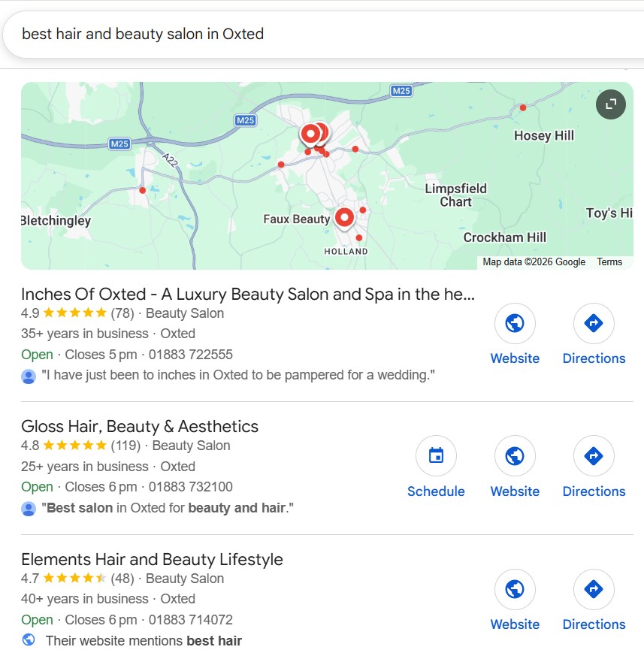644x665 pixels.
Task: Click Inches Of Oxted reviewer avatar icon
Action: click(29, 376)
